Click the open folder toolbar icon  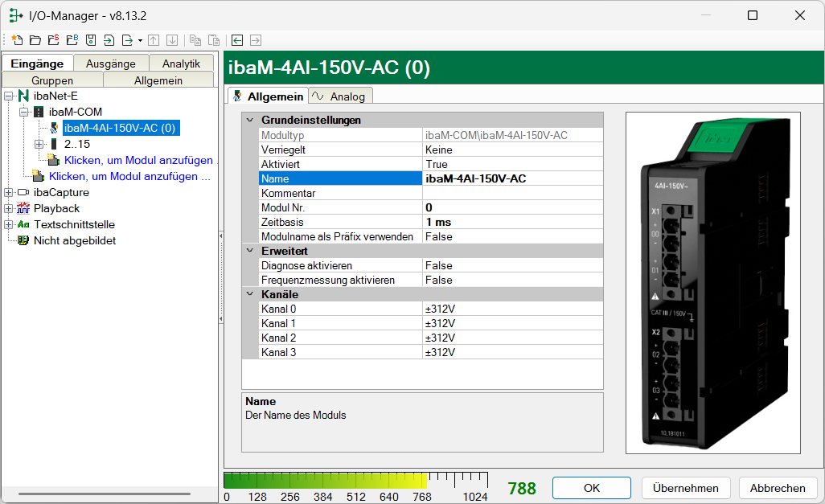pos(35,40)
